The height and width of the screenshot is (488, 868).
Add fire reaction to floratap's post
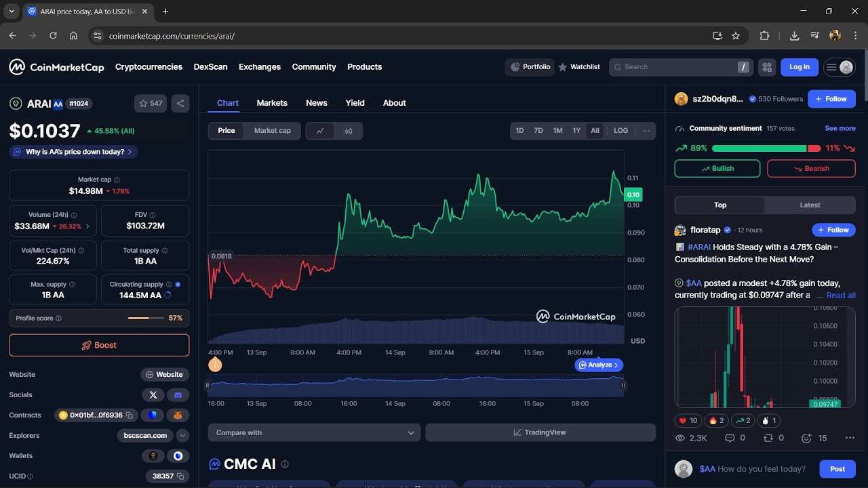tap(717, 420)
